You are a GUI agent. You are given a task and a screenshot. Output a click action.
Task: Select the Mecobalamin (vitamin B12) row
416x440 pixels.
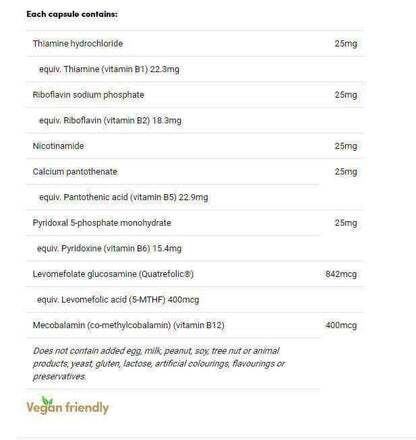(195, 325)
